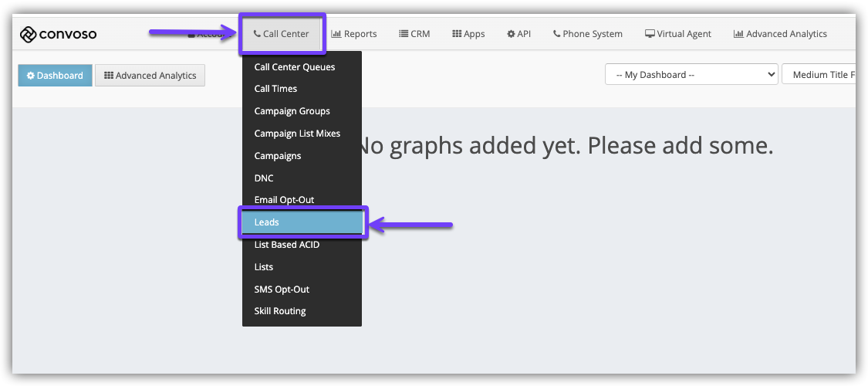Click the Convoso logo

[x=58, y=34]
